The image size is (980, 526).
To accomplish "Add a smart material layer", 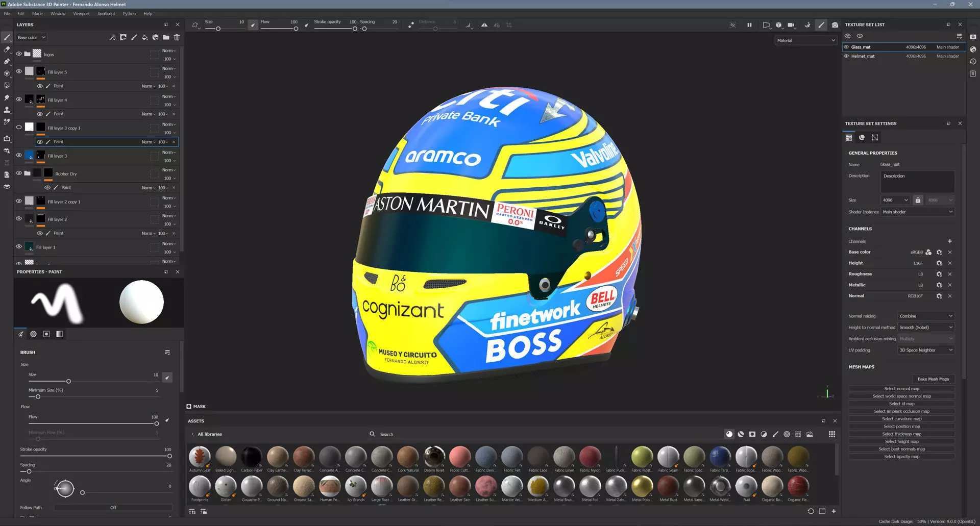I will 155,37.
